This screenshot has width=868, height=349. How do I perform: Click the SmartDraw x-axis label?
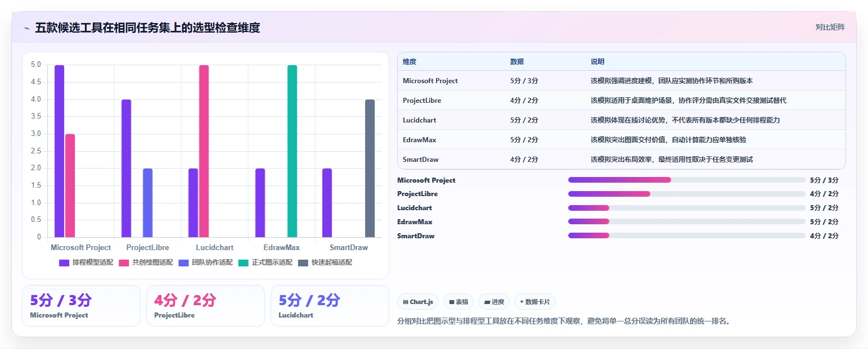click(x=349, y=247)
